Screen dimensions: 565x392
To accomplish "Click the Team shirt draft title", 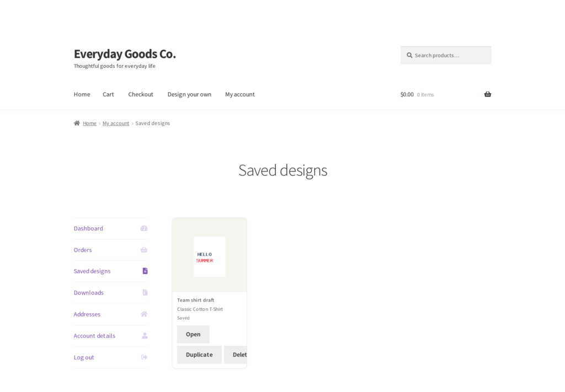I will point(196,300).
